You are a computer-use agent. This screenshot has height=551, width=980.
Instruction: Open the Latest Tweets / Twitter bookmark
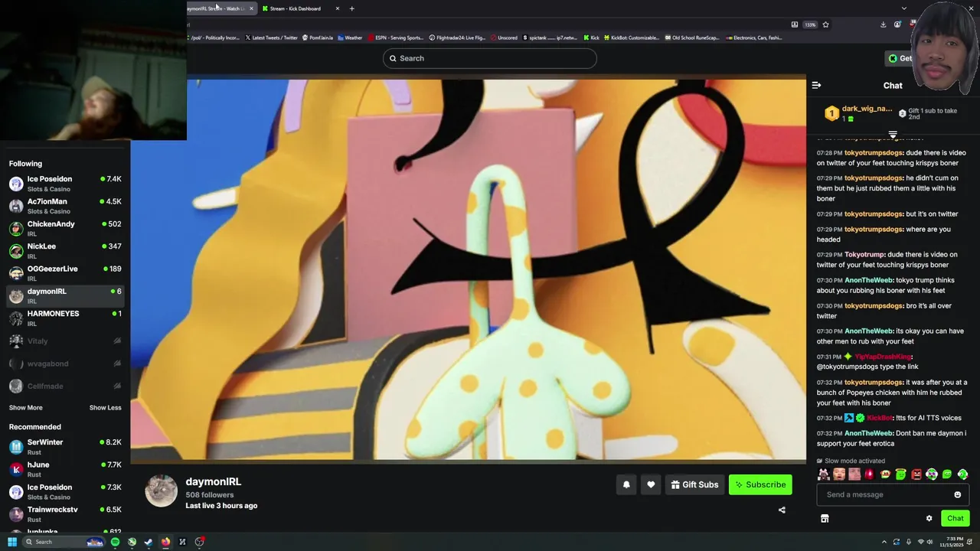[x=272, y=37]
